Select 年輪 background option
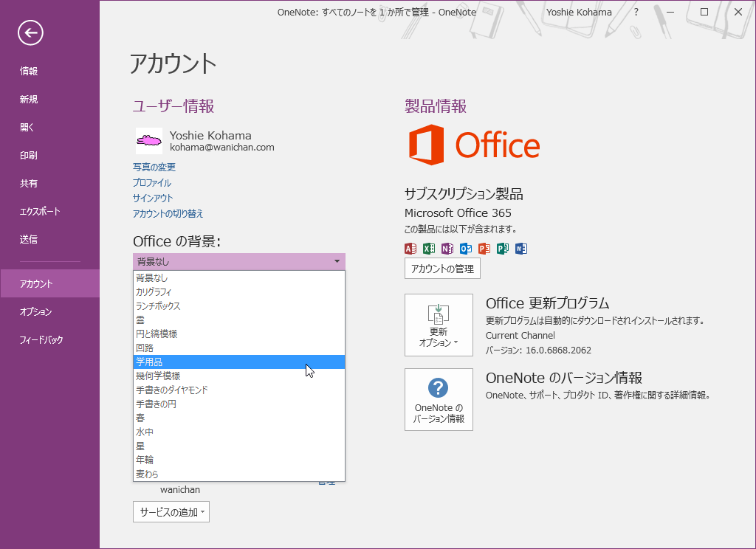The image size is (756, 549). pyautogui.click(x=239, y=460)
